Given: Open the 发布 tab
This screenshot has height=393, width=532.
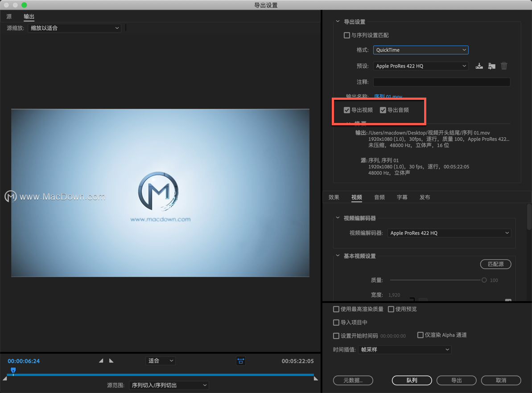Looking at the screenshot, I should coord(425,197).
